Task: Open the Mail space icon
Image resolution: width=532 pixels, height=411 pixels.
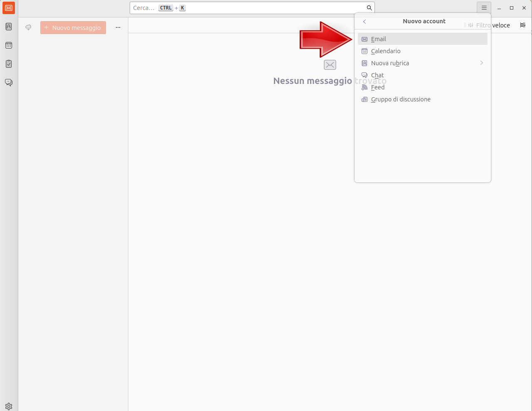Action: [x=9, y=8]
